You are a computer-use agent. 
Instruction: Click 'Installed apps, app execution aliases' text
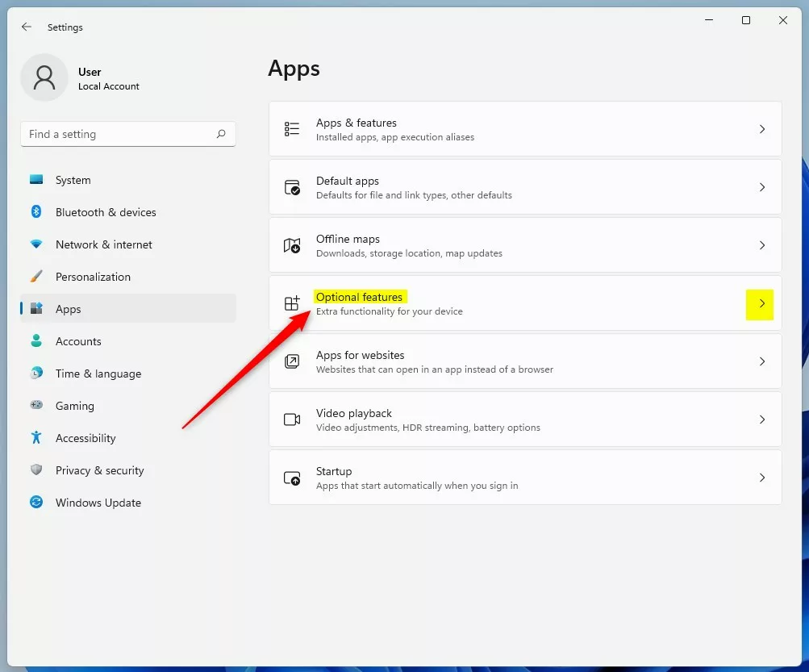394,137
